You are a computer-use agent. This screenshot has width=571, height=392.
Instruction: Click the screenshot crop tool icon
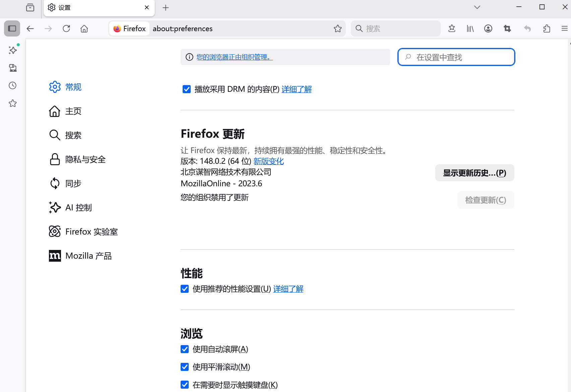pyautogui.click(x=507, y=28)
